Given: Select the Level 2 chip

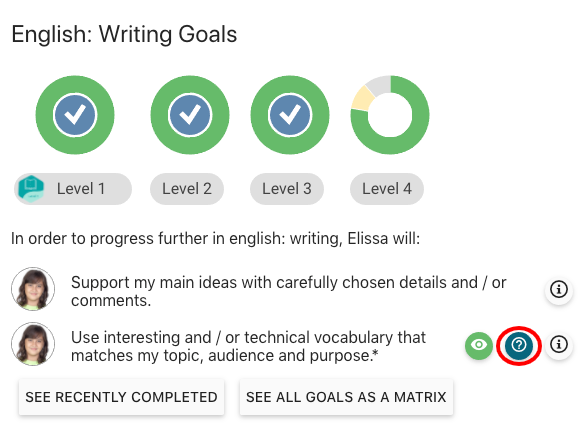Looking at the screenshot, I should pyautogui.click(x=187, y=189).
